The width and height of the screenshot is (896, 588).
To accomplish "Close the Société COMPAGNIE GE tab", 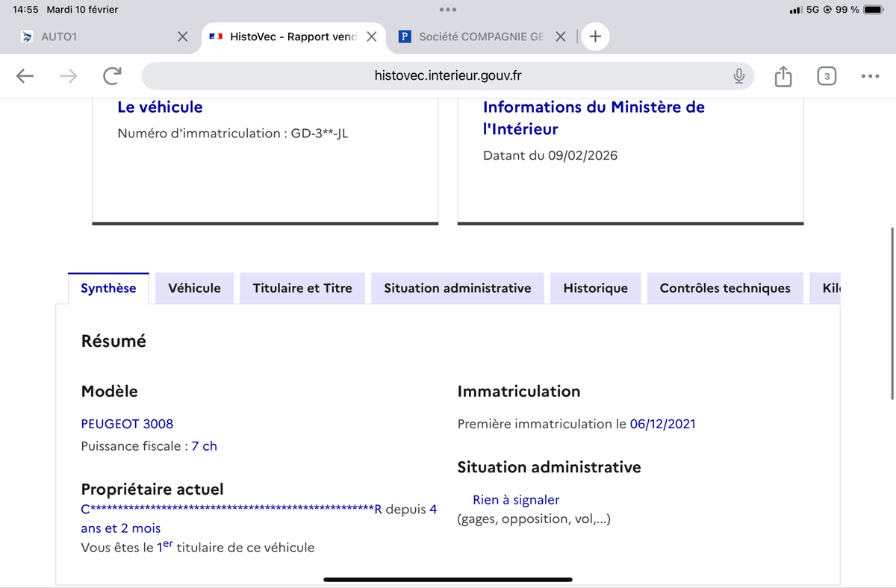I will (x=561, y=36).
